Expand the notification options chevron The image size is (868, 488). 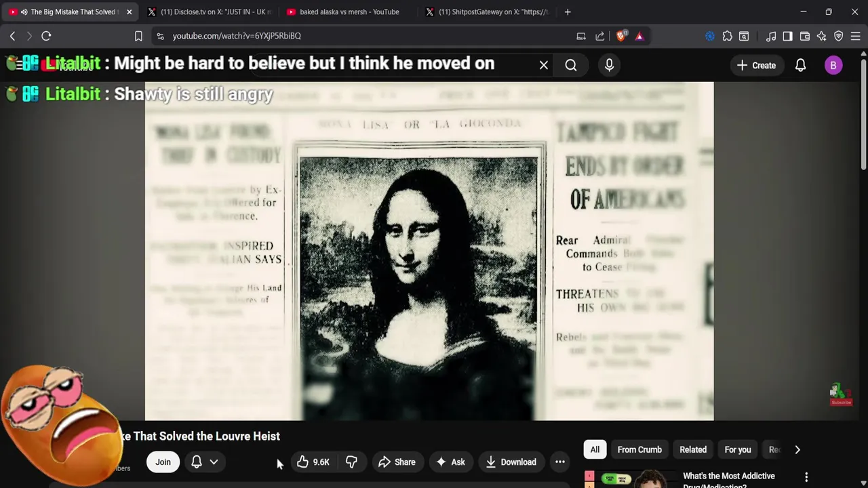coord(214,462)
